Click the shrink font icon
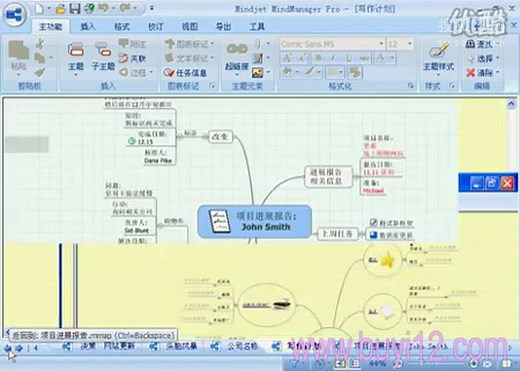This screenshot has height=371, width=520. point(302,58)
